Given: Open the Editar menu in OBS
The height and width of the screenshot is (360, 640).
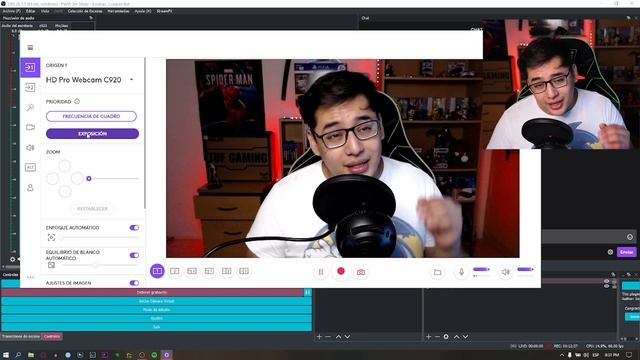Looking at the screenshot, I should [31, 11].
